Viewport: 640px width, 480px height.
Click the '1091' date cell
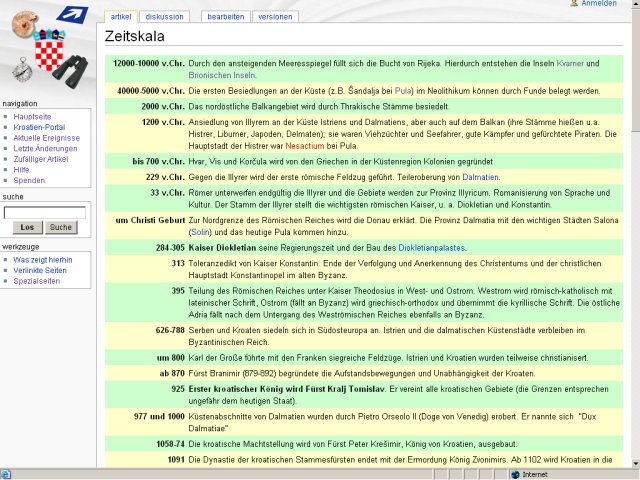pos(176,460)
